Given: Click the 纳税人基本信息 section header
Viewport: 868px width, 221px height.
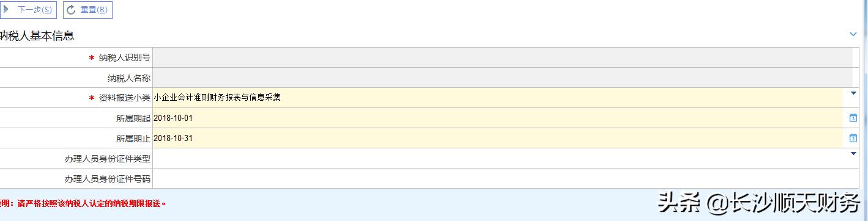Looking at the screenshot, I should 37,36.
